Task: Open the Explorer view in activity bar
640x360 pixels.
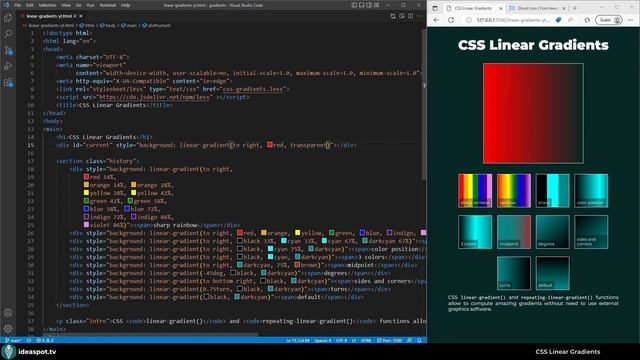Action: coord(8,18)
